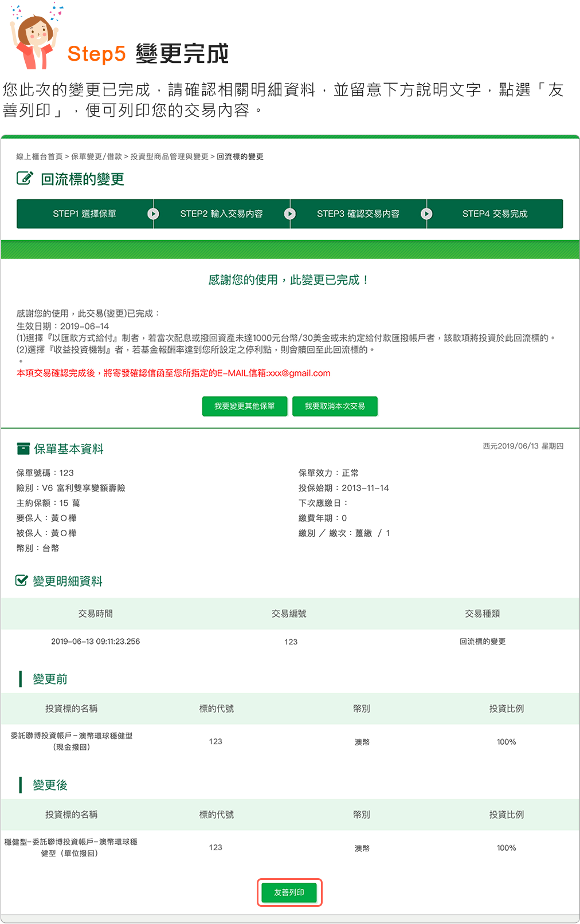Select STEP3 確認交易內容 step tab
The image size is (580, 924).
click(x=358, y=214)
